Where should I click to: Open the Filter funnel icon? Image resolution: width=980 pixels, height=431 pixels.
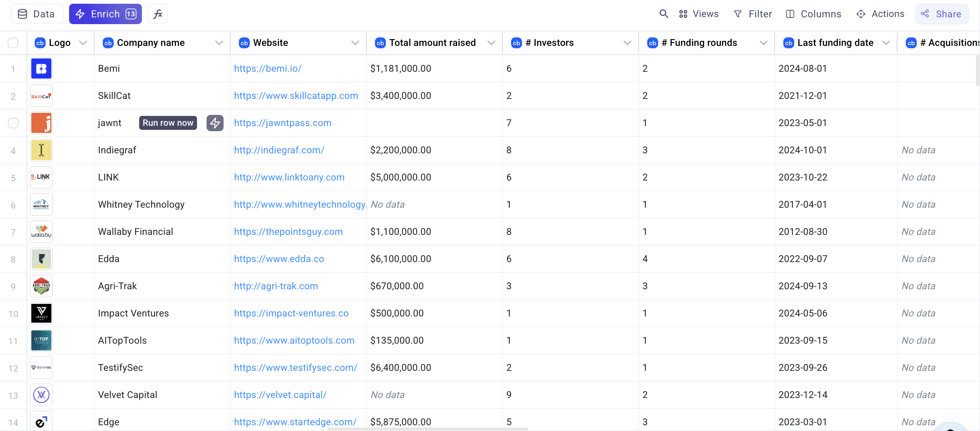(x=738, y=14)
